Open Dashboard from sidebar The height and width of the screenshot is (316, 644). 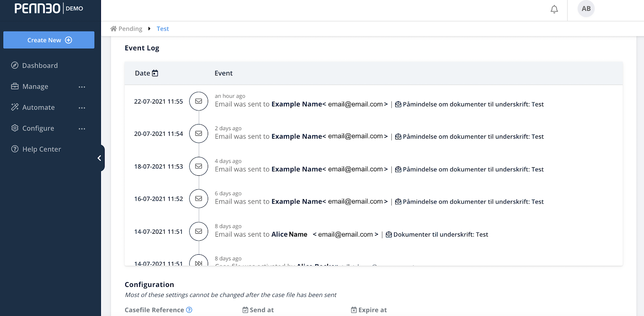coord(40,65)
